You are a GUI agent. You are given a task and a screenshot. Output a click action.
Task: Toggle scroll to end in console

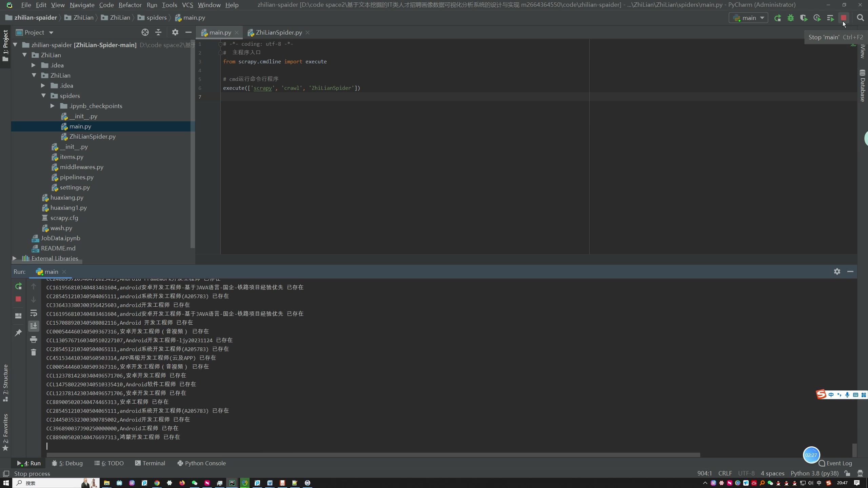point(34,326)
